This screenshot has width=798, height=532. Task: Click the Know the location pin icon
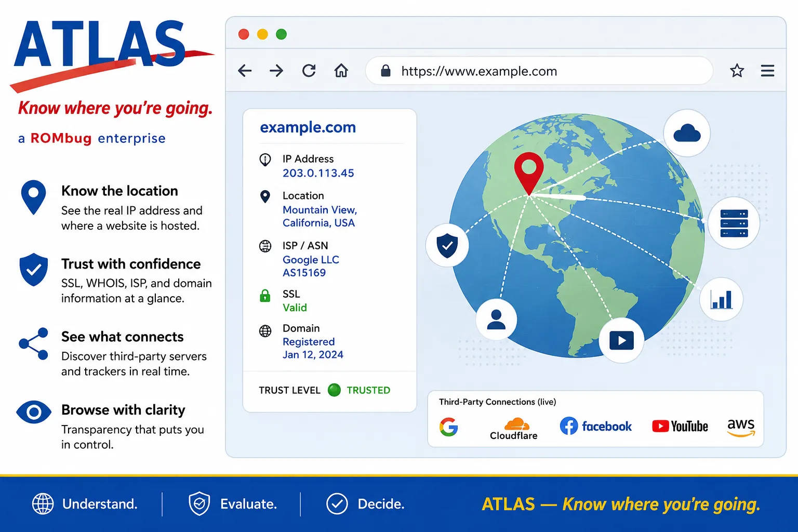pos(34,197)
